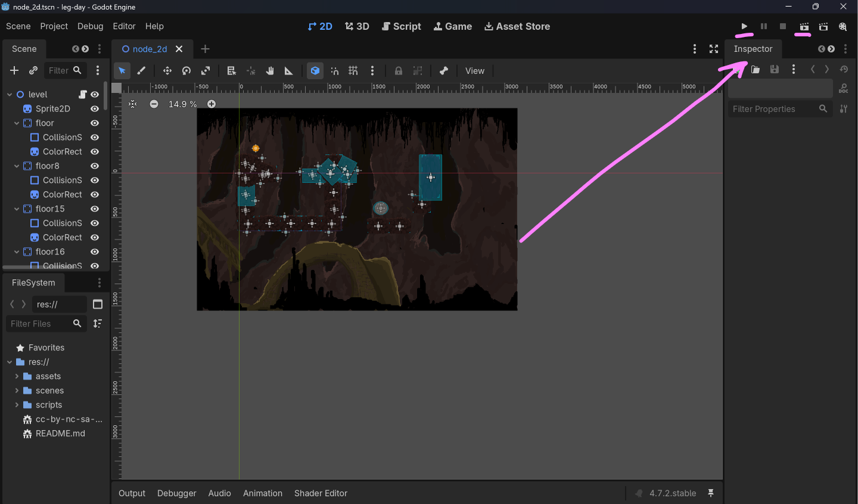Image resolution: width=858 pixels, height=504 pixels.
Task: Expand the scripts folder
Action: pyautogui.click(x=17, y=405)
